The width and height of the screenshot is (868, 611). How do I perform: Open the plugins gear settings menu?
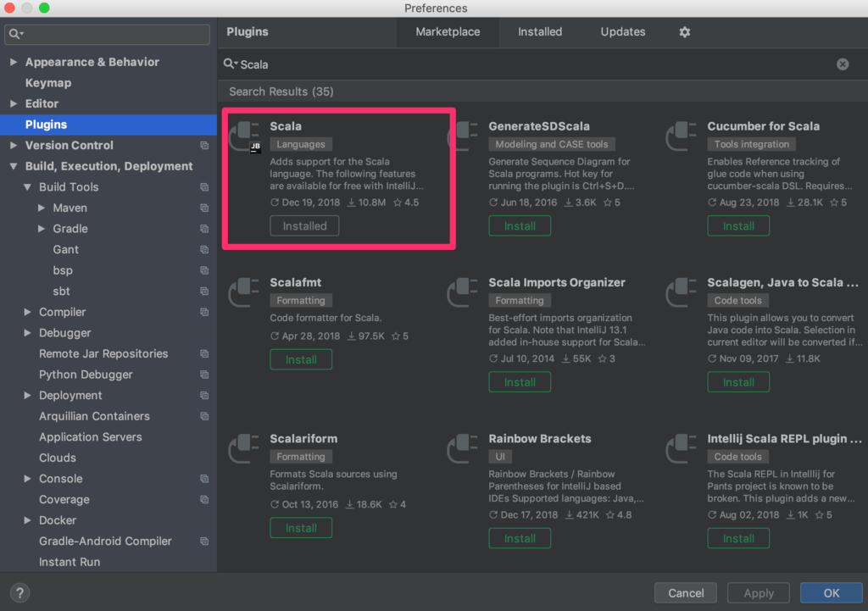click(x=684, y=32)
